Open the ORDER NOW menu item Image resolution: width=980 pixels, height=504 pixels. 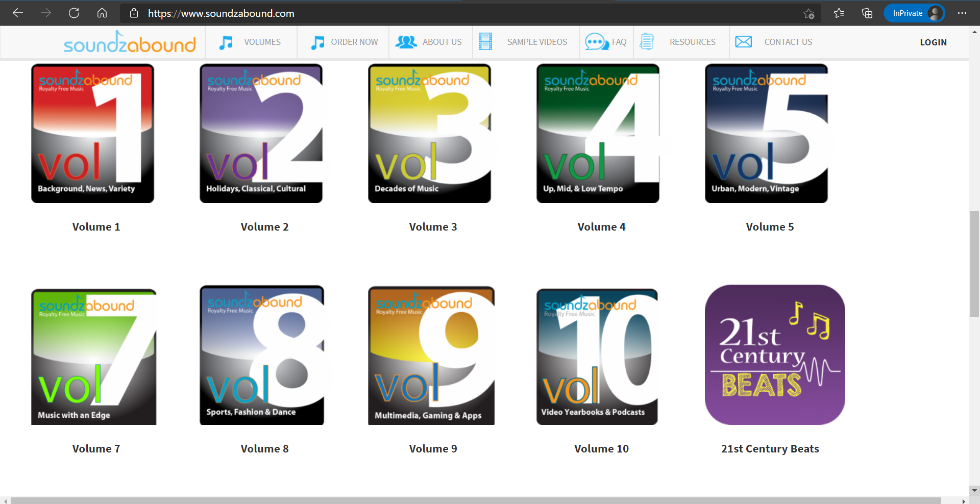pyautogui.click(x=355, y=42)
